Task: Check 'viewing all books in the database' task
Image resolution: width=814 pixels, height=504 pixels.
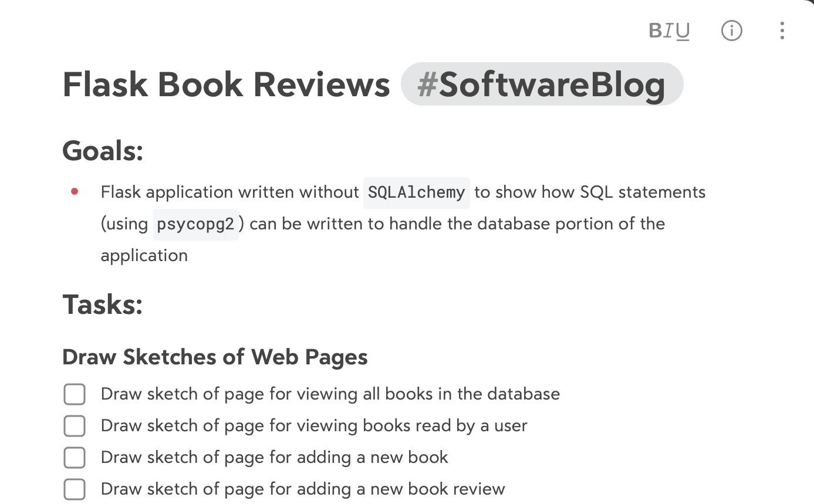Action: [75, 394]
